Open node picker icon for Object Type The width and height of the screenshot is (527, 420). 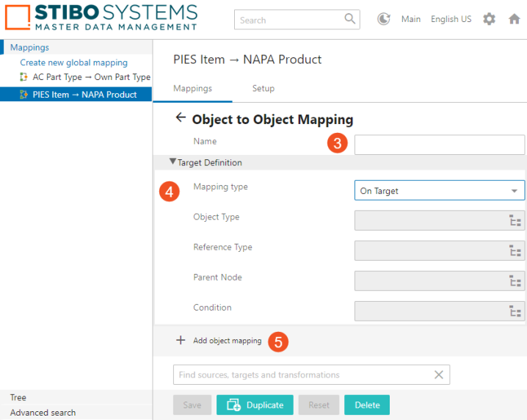tap(515, 220)
